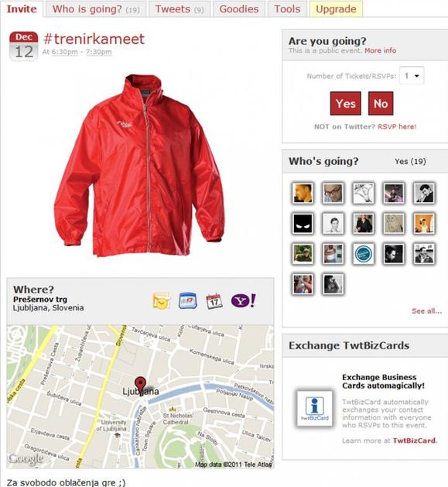Click the red map pin on Ljubljana

click(x=140, y=385)
